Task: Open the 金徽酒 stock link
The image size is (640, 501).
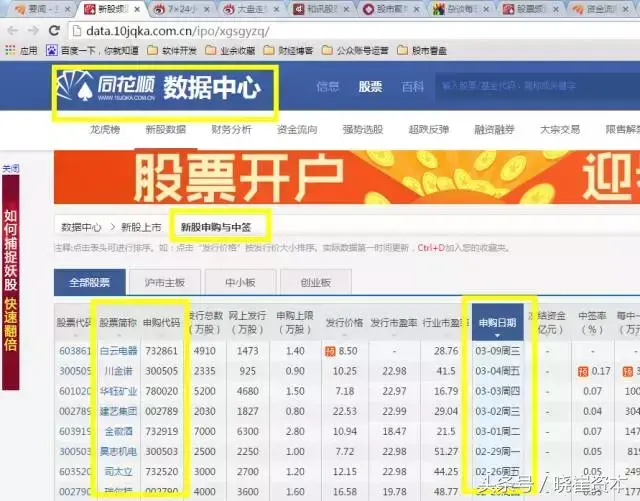Action: click(118, 431)
